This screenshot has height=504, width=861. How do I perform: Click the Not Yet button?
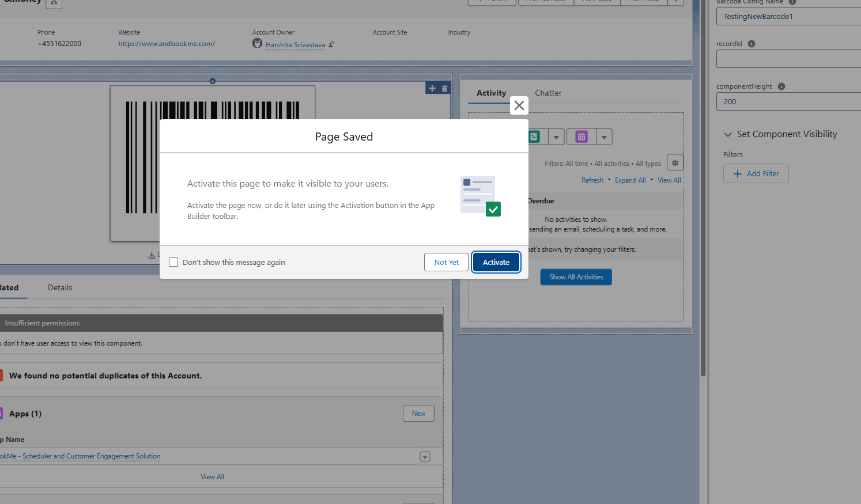pos(446,262)
